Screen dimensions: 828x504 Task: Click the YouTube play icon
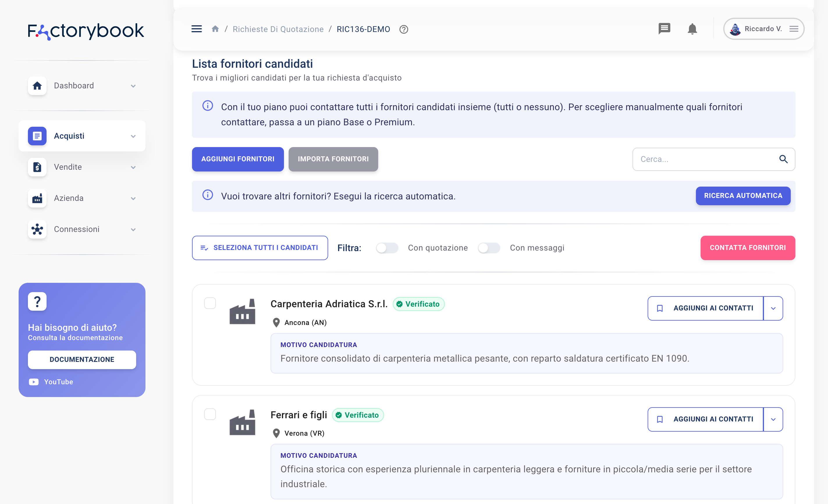click(34, 382)
